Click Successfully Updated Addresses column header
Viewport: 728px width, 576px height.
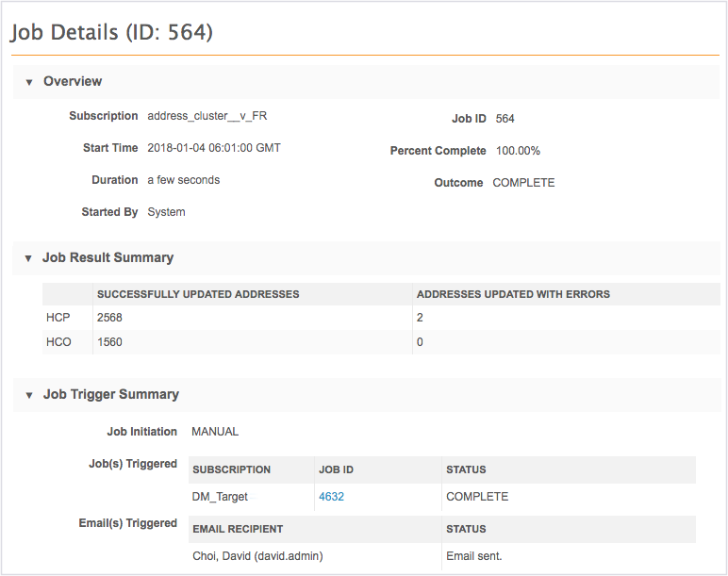pyautogui.click(x=198, y=294)
